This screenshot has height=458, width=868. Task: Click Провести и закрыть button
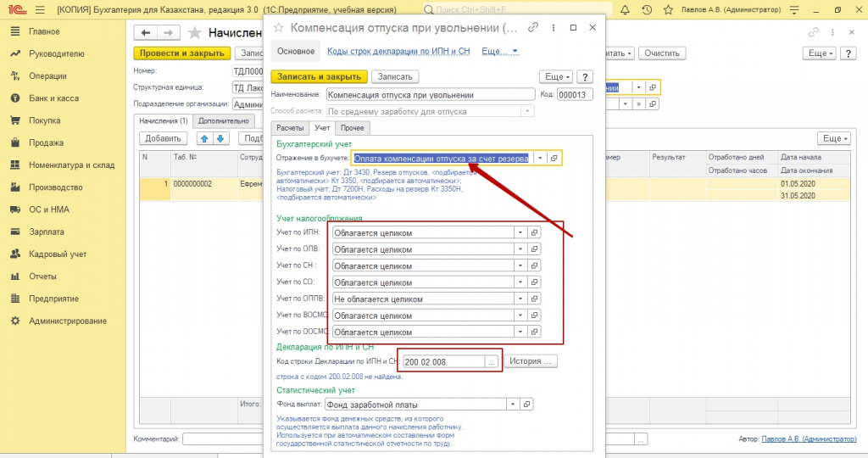pyautogui.click(x=181, y=53)
